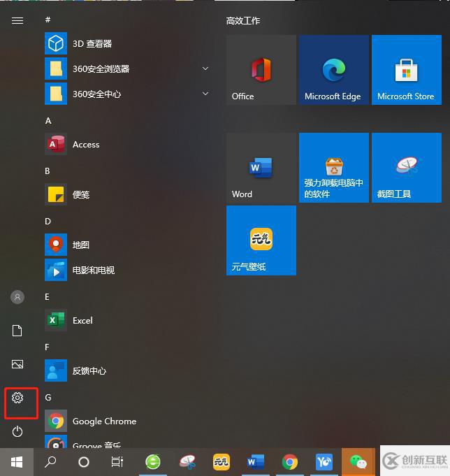Screen dimensions: 450x476
Task: Click the D letter header in app list
Action: tap(48, 222)
